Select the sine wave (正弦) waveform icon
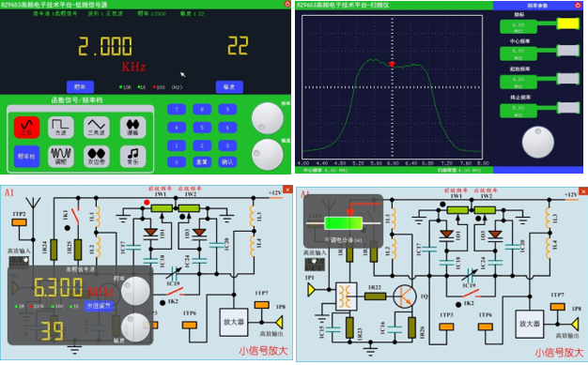The height and width of the screenshot is (365, 588). [x=26, y=127]
